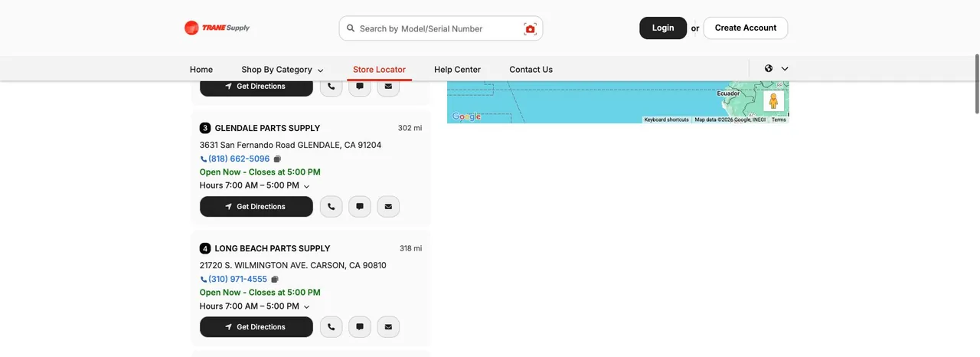Click the map near Ecuador label

pyautogui.click(x=728, y=93)
